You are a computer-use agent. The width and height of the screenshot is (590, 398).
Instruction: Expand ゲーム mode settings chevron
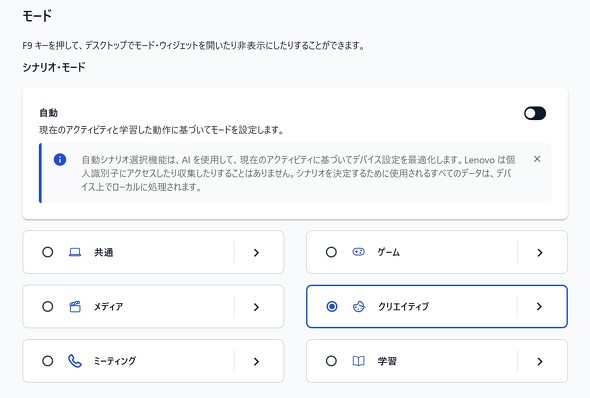tap(540, 252)
